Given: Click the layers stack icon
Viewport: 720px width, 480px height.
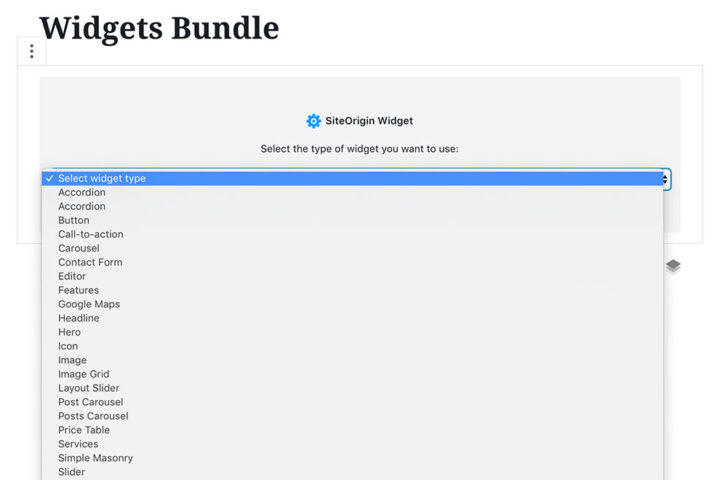Looking at the screenshot, I should (x=673, y=266).
